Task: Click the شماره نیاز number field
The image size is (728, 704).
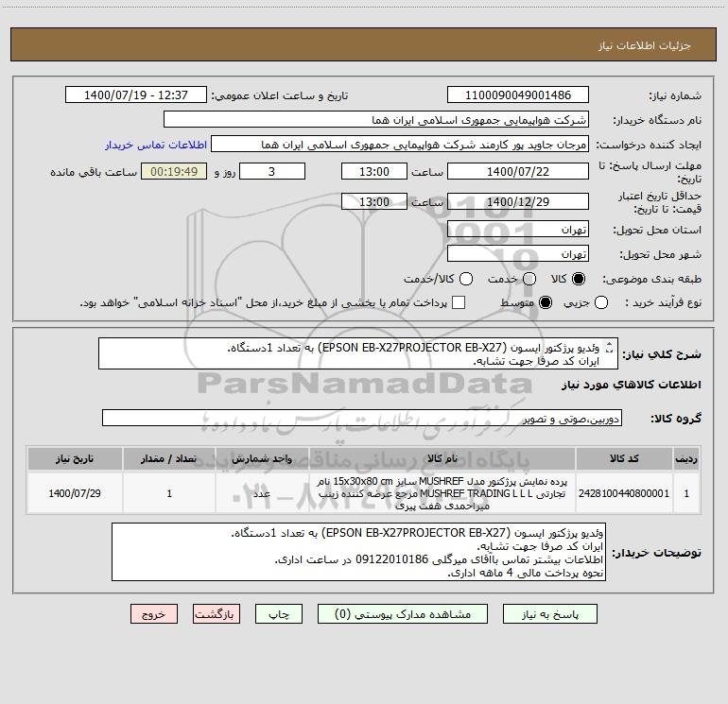Action: tap(518, 94)
